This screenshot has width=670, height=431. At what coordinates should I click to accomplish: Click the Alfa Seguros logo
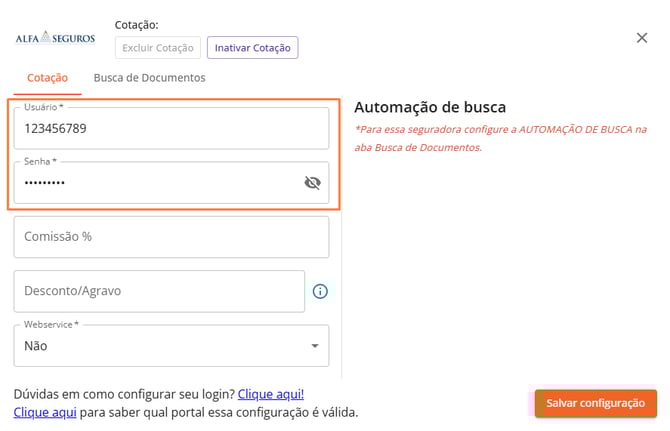coord(55,38)
